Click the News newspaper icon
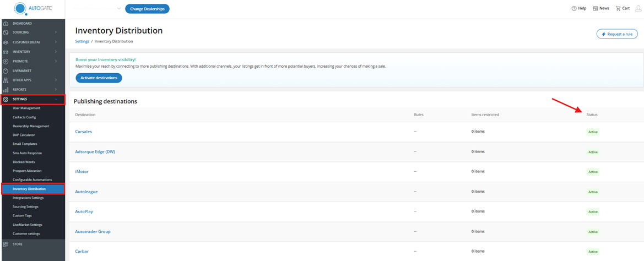This screenshot has width=644, height=261. pos(596,9)
